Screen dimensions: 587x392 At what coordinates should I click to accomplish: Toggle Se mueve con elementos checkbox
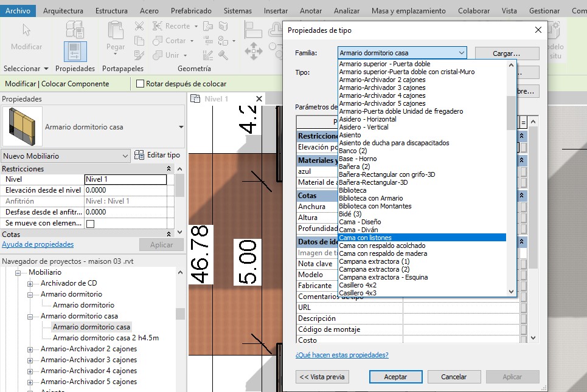(91, 224)
